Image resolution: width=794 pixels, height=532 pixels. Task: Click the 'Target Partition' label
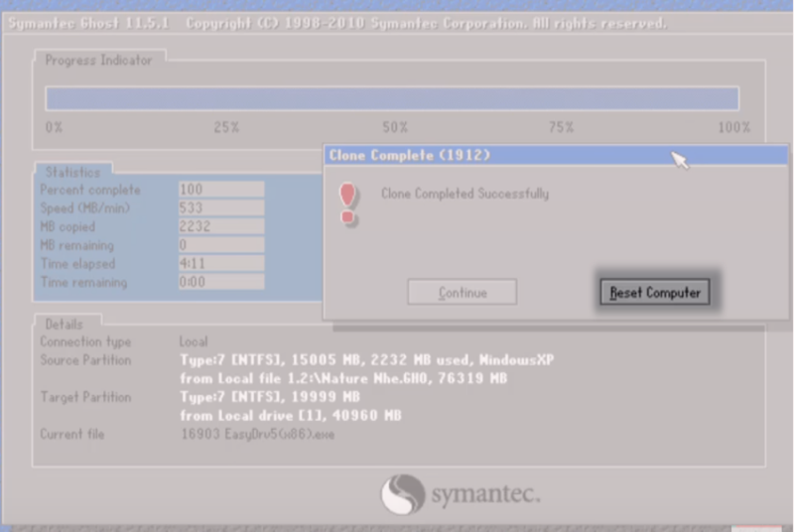(85, 397)
